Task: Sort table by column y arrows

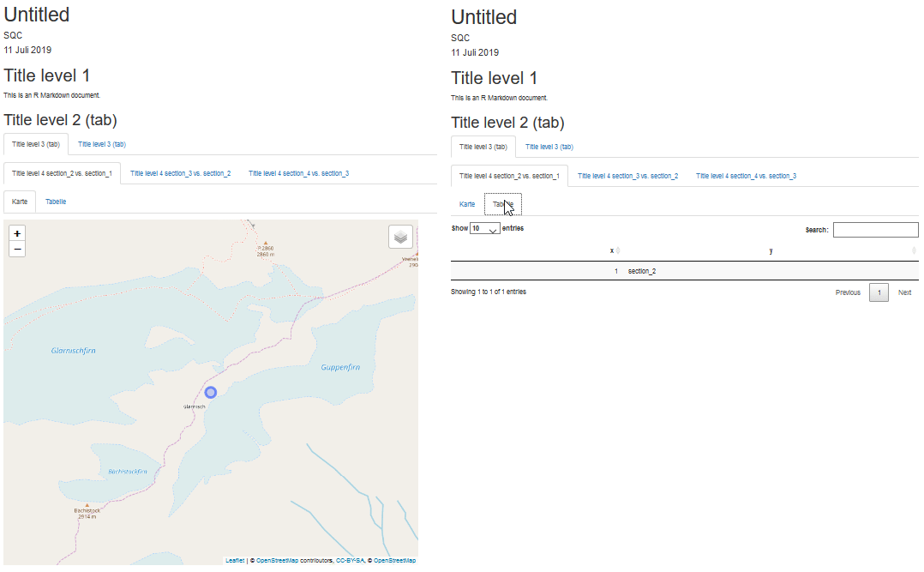Action: (x=914, y=250)
